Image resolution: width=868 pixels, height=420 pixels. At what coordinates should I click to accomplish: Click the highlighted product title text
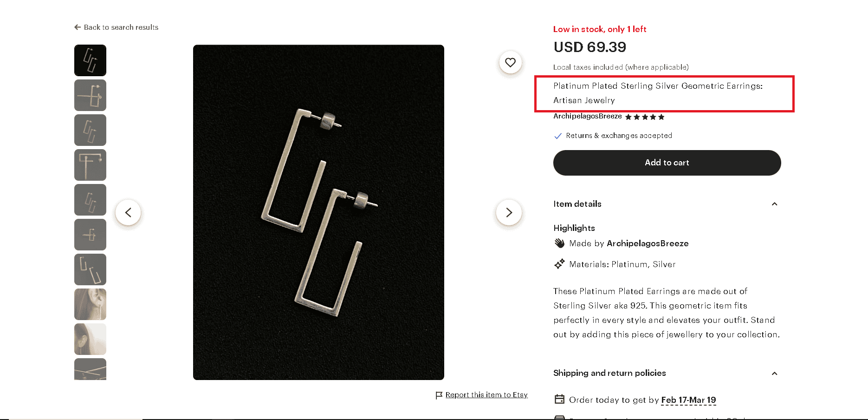[658, 93]
